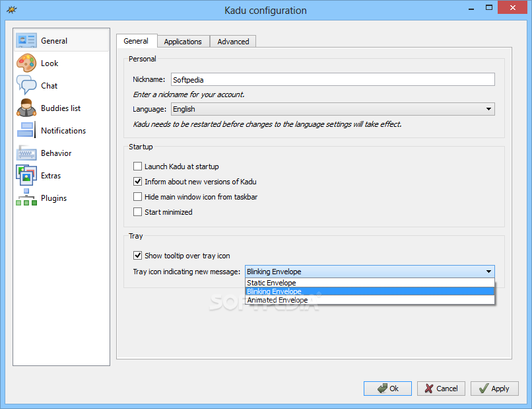Click the Buddies list person icon

[26, 108]
